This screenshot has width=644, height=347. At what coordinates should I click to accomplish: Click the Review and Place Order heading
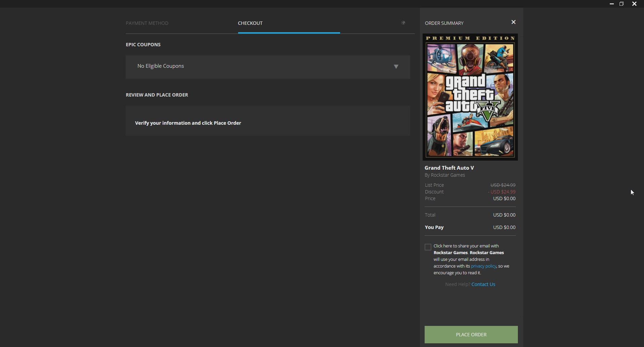(x=157, y=95)
